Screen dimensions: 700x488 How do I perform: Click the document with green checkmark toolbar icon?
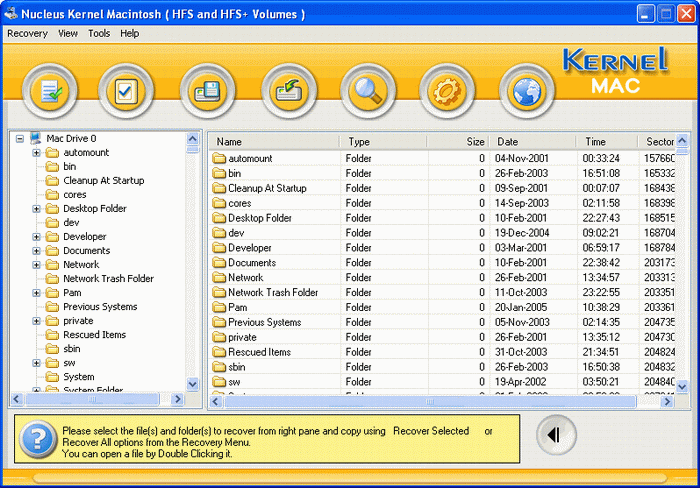tap(50, 92)
